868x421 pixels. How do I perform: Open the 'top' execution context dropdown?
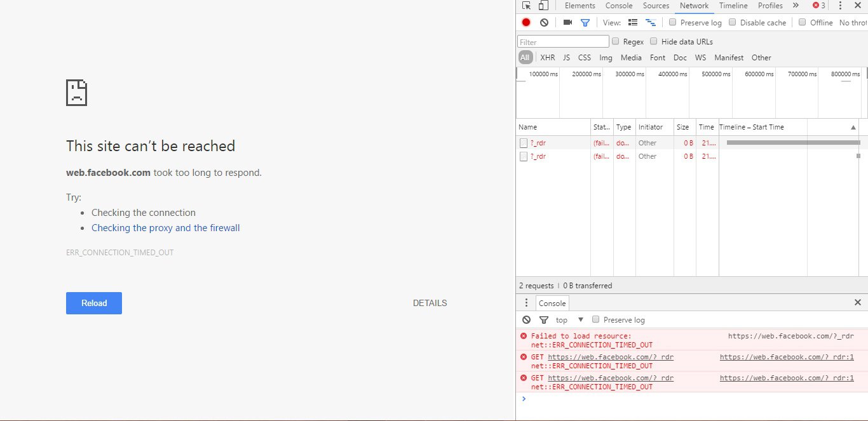(x=569, y=320)
